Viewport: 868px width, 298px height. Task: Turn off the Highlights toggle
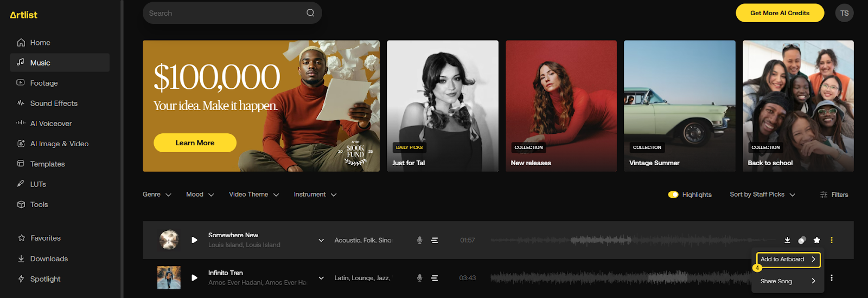click(673, 195)
